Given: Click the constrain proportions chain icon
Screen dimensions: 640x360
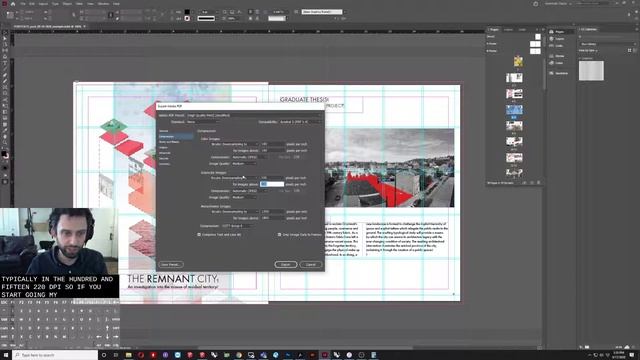Looking at the screenshot, I should coord(110,15).
